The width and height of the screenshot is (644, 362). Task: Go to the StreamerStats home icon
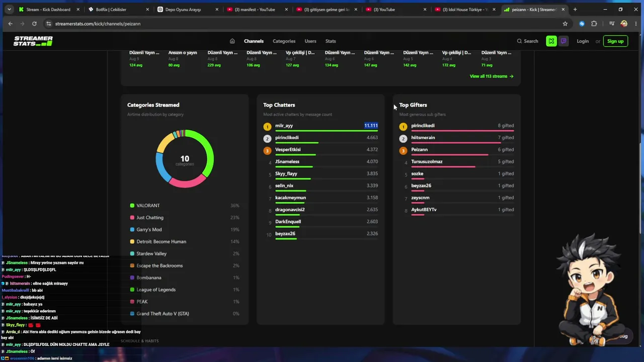click(x=232, y=41)
